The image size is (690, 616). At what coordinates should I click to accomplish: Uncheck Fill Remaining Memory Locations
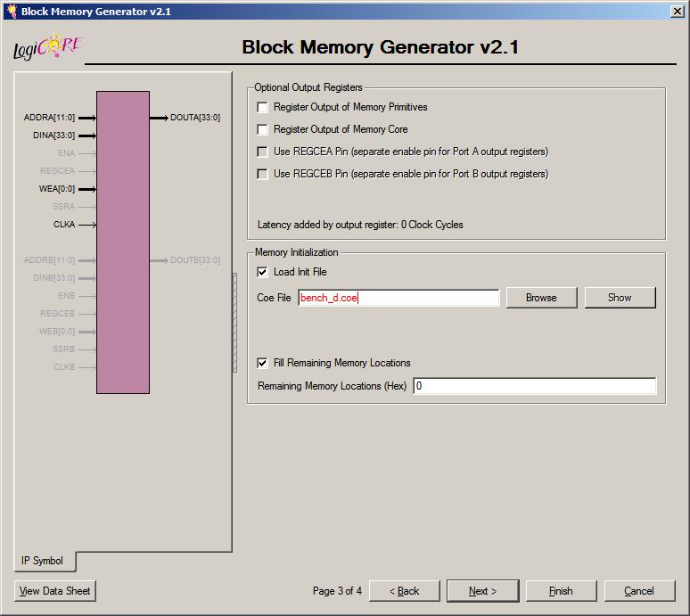(262, 363)
